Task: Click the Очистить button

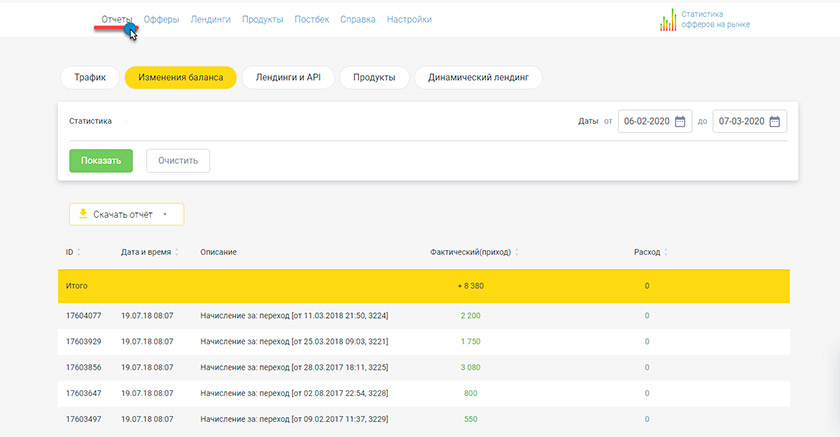Action: coord(178,161)
